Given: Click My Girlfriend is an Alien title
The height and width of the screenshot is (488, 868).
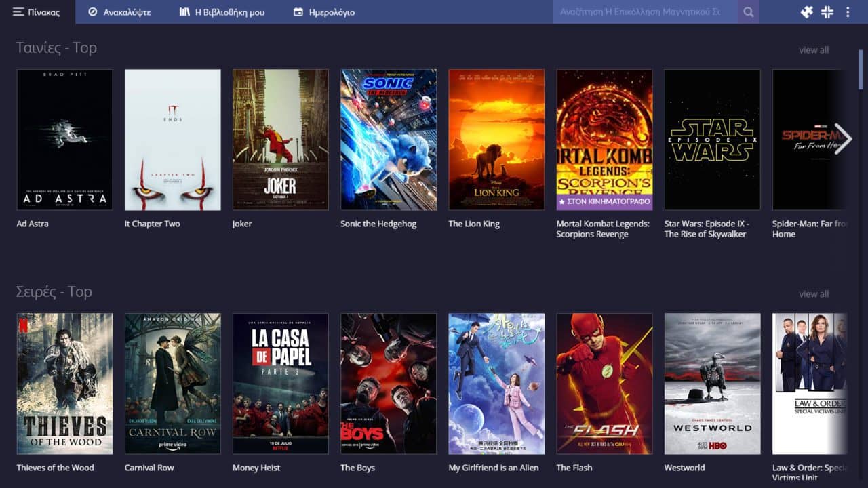Looking at the screenshot, I should pos(494,468).
